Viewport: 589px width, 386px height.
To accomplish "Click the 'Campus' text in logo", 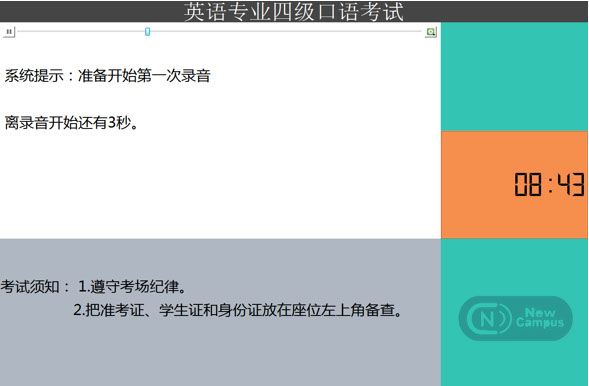I will [x=539, y=323].
